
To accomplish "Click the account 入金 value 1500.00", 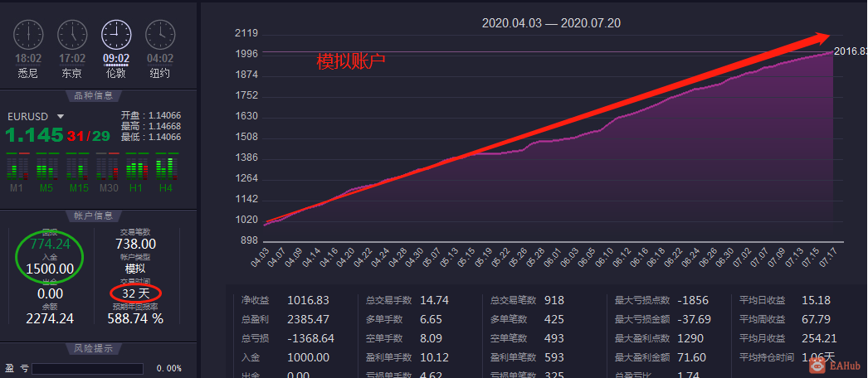I will coord(50,269).
